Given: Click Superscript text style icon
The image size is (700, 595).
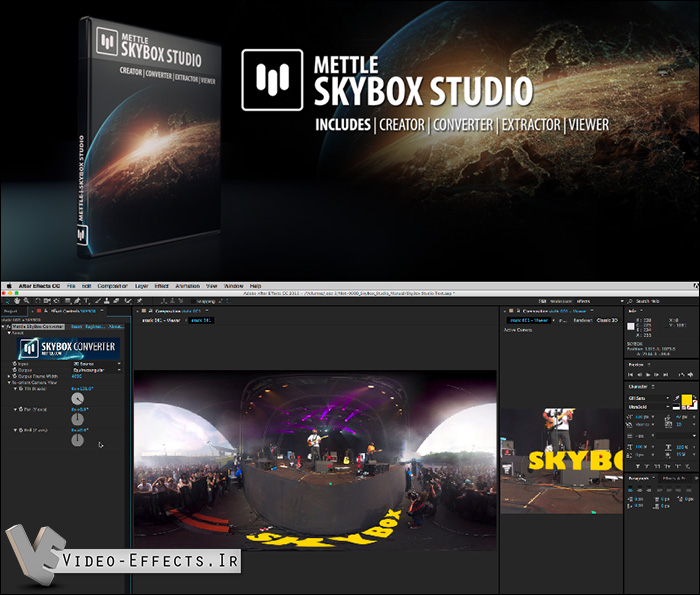Looking at the screenshot, I should pyautogui.click(x=678, y=466).
